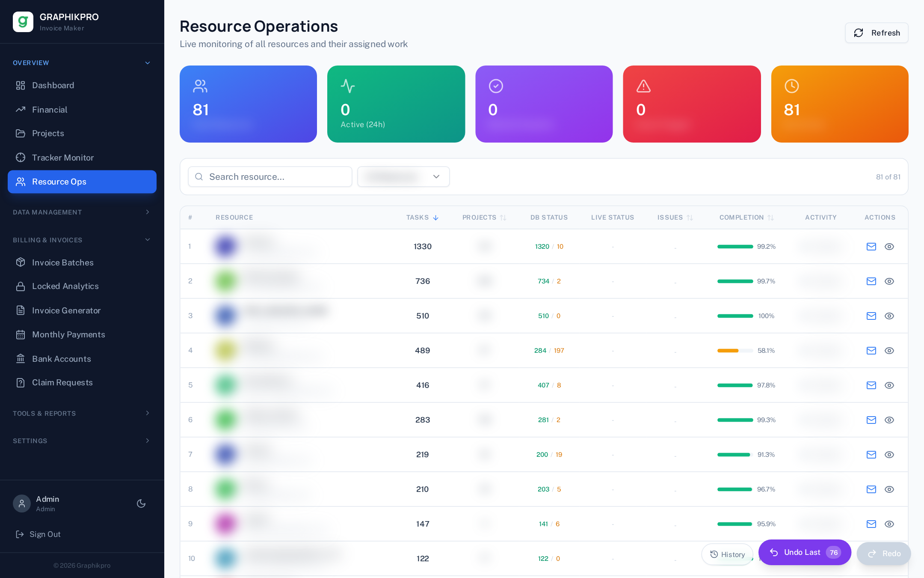
Task: Select Resource Ops menu item
Action: coord(82,182)
